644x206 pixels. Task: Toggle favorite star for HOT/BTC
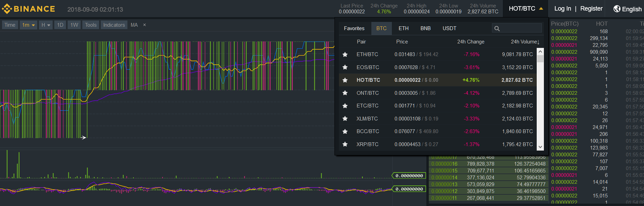[345, 80]
